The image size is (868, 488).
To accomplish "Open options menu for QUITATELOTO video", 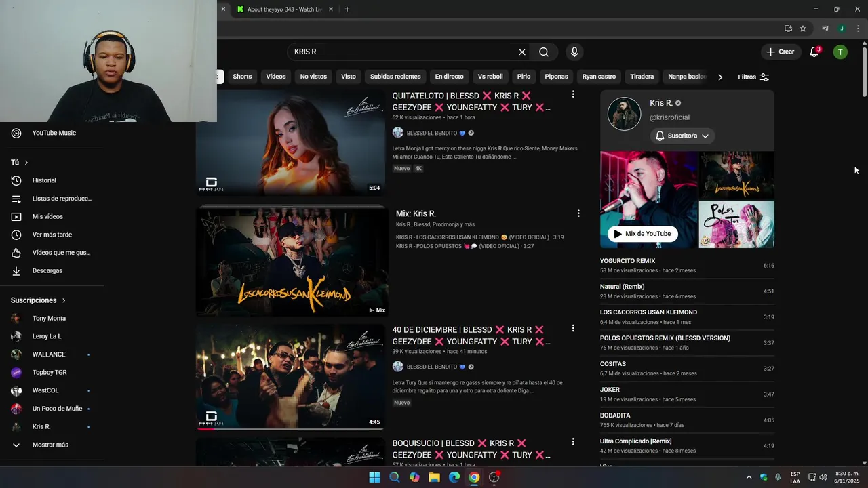I will pos(573,95).
